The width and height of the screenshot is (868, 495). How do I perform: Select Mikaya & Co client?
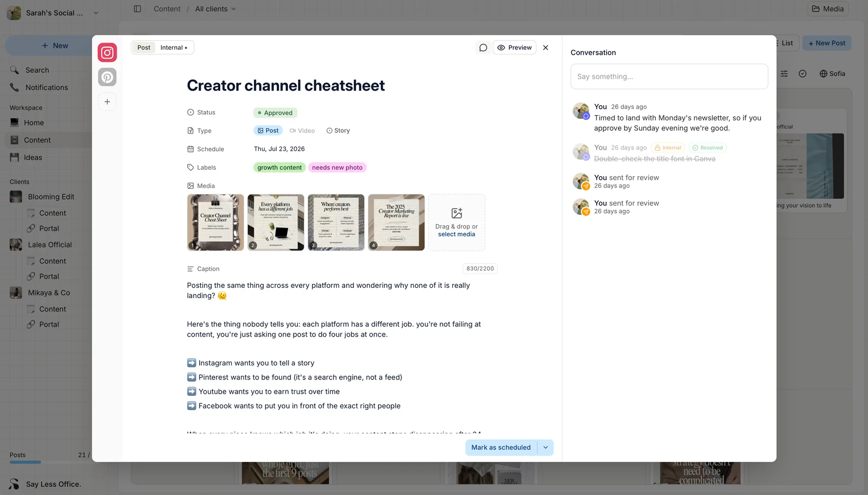49,293
